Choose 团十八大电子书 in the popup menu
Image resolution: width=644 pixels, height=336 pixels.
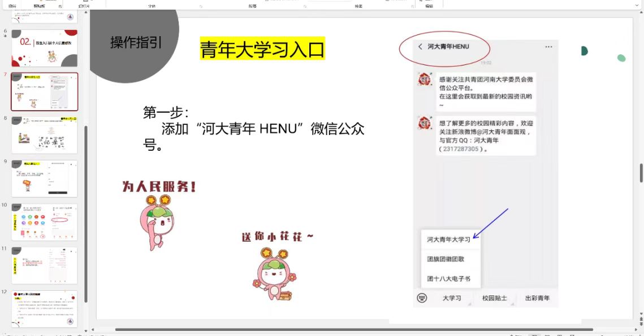(x=448, y=278)
